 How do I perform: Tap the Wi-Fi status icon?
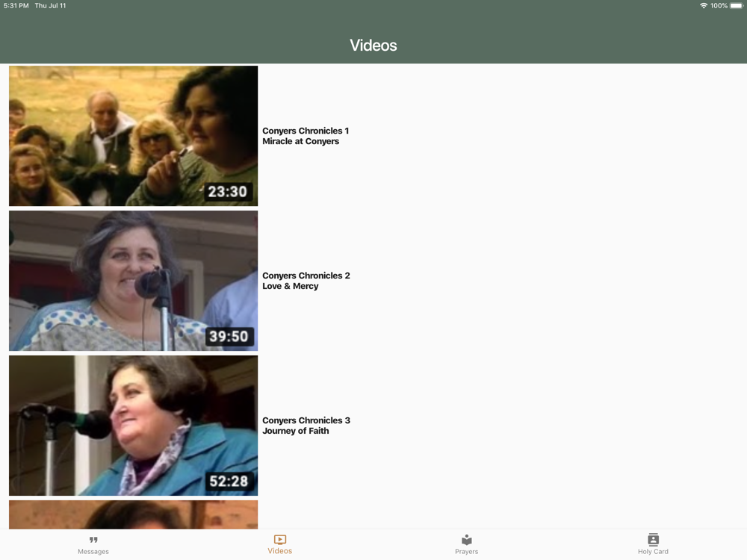click(703, 6)
